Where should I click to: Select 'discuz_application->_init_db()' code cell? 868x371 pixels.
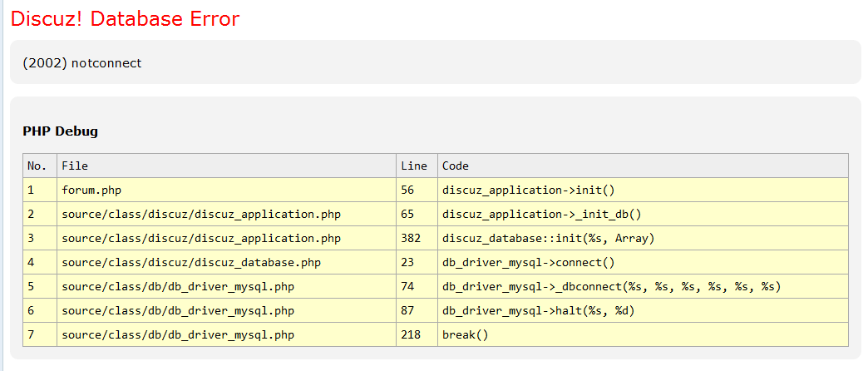643,215
